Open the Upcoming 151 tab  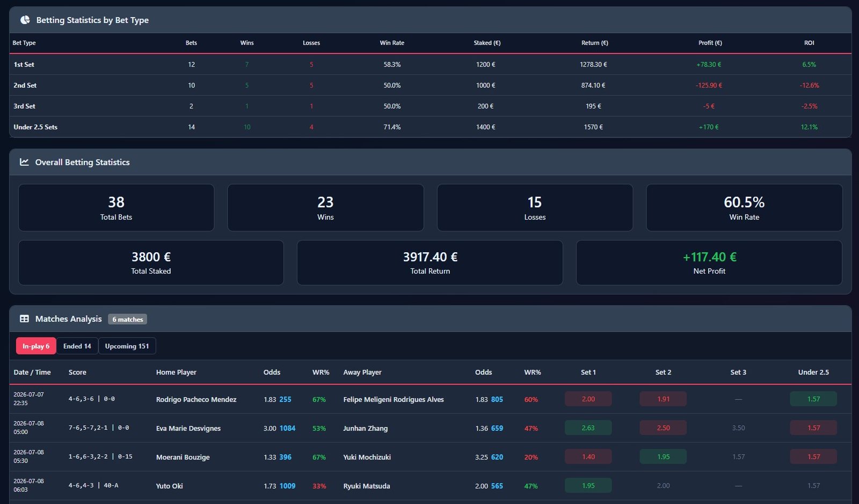pos(127,346)
